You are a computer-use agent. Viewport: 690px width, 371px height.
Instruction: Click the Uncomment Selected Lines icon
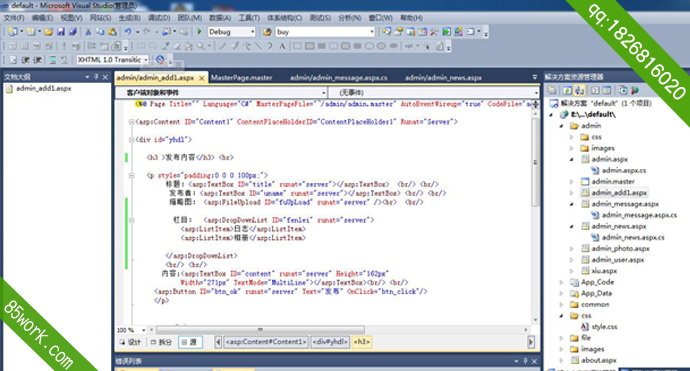point(64,60)
